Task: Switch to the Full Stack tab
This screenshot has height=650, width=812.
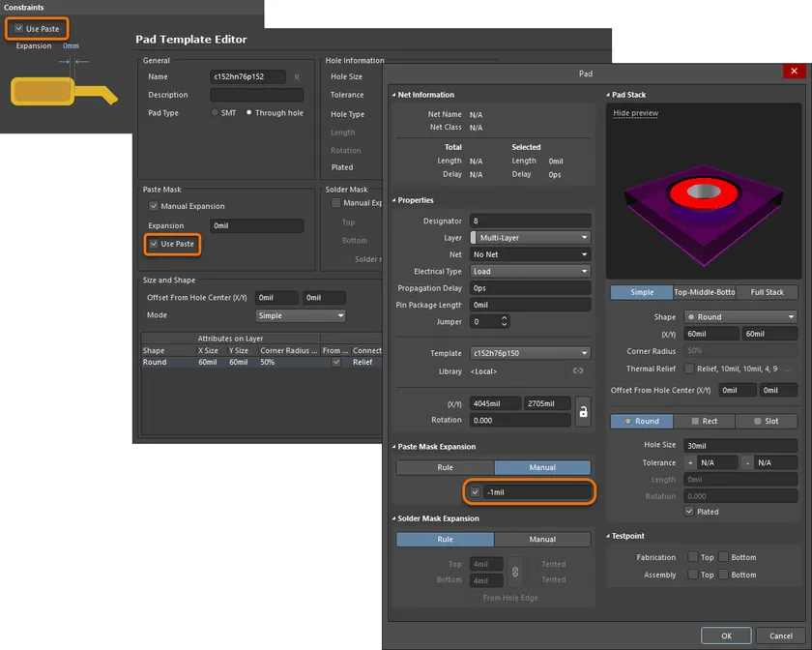Action: tap(767, 292)
